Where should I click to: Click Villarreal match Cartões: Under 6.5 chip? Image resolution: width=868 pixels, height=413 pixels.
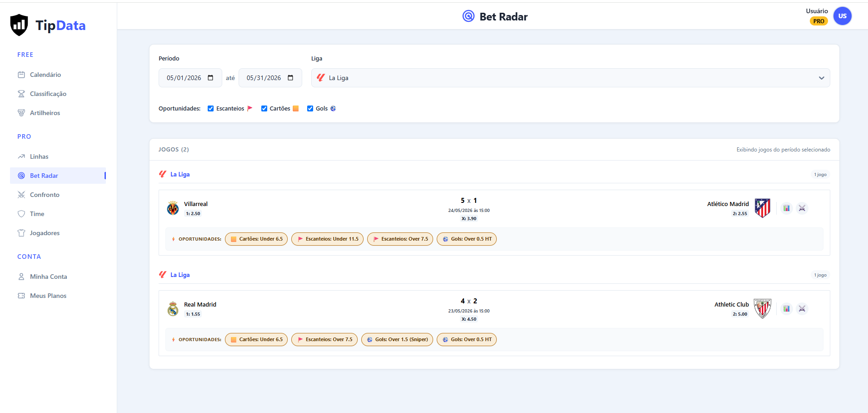(x=256, y=239)
